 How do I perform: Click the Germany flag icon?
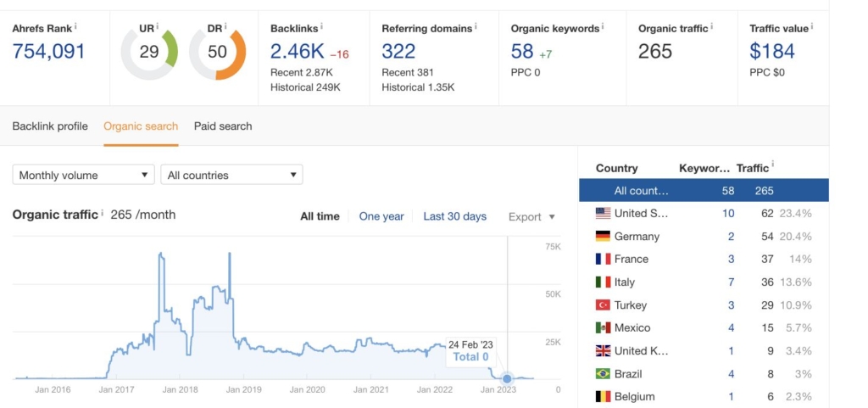604,237
